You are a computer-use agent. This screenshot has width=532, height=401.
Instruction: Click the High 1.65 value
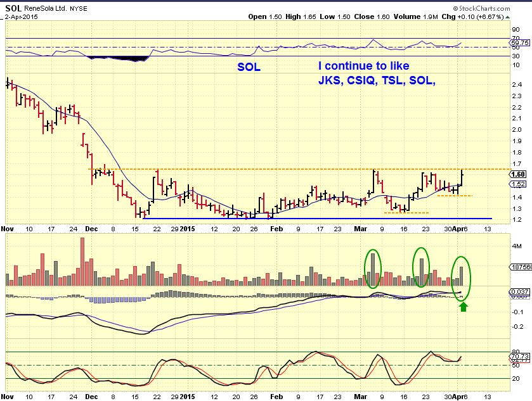[301, 16]
